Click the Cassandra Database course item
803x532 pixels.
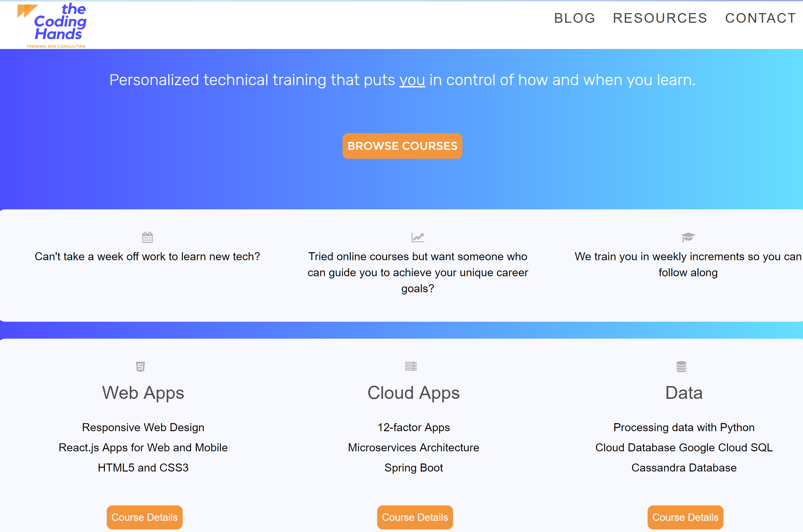pyautogui.click(x=684, y=468)
